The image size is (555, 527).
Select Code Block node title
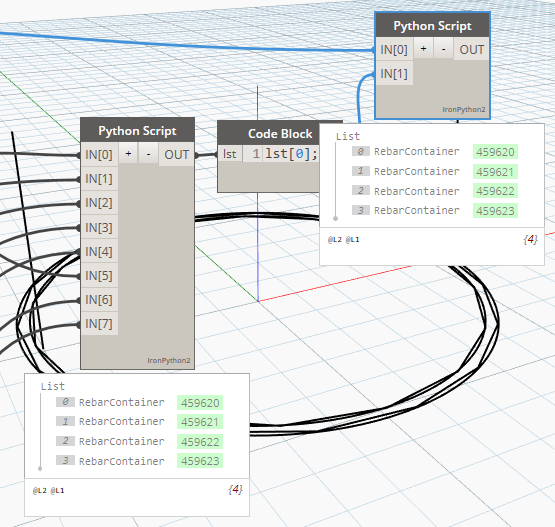click(280, 133)
